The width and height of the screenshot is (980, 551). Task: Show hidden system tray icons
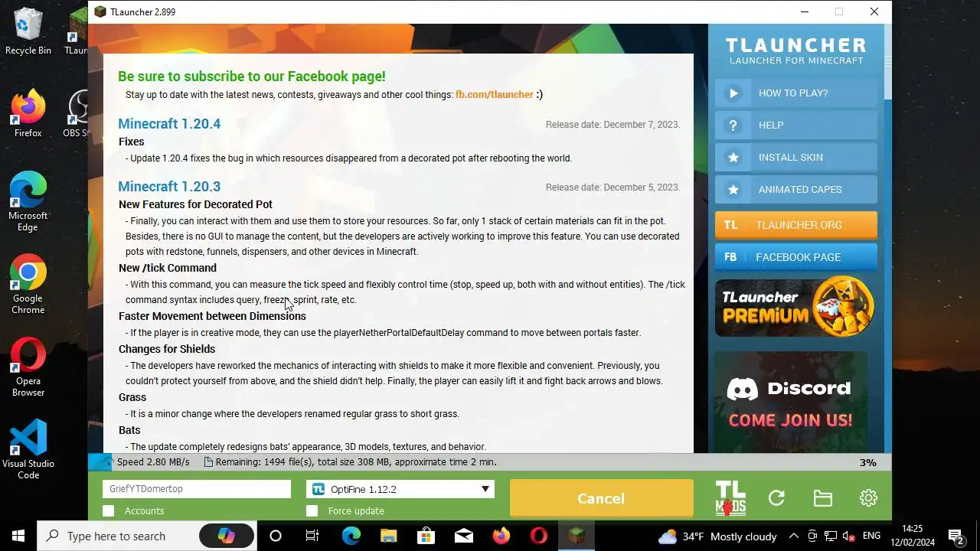pos(794,536)
